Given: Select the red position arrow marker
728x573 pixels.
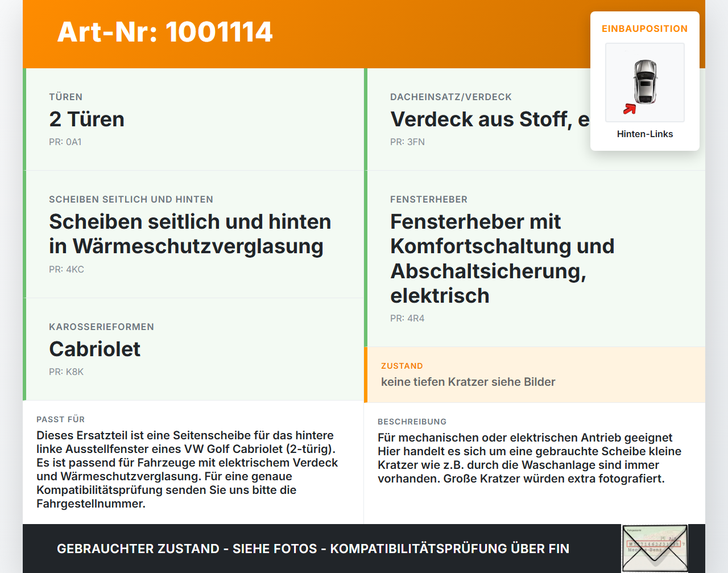Looking at the screenshot, I should [x=629, y=110].
